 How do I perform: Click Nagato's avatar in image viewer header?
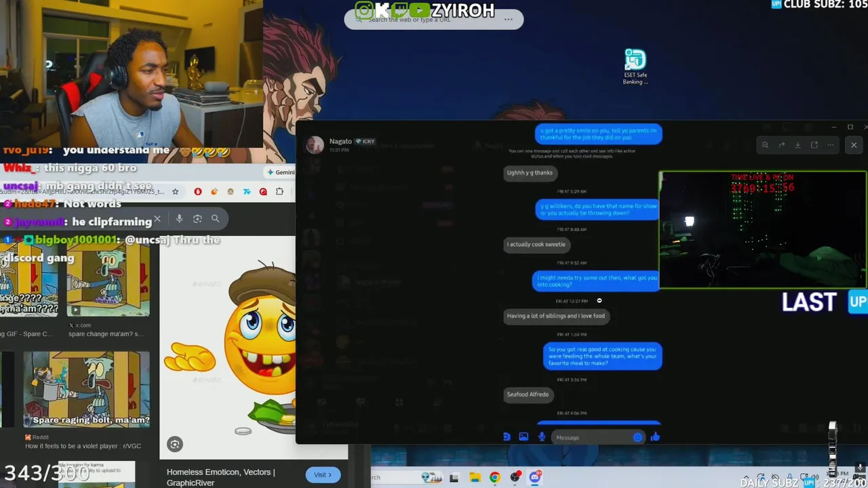(x=315, y=144)
